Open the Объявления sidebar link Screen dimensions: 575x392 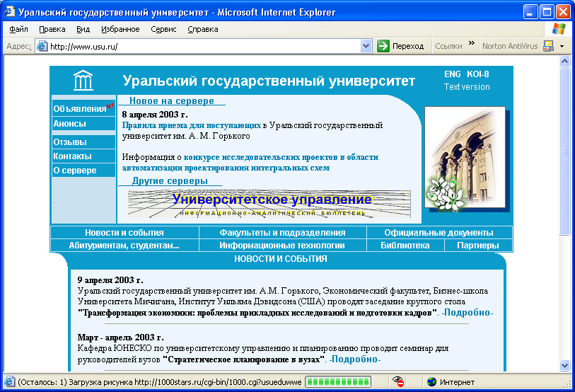point(83,109)
